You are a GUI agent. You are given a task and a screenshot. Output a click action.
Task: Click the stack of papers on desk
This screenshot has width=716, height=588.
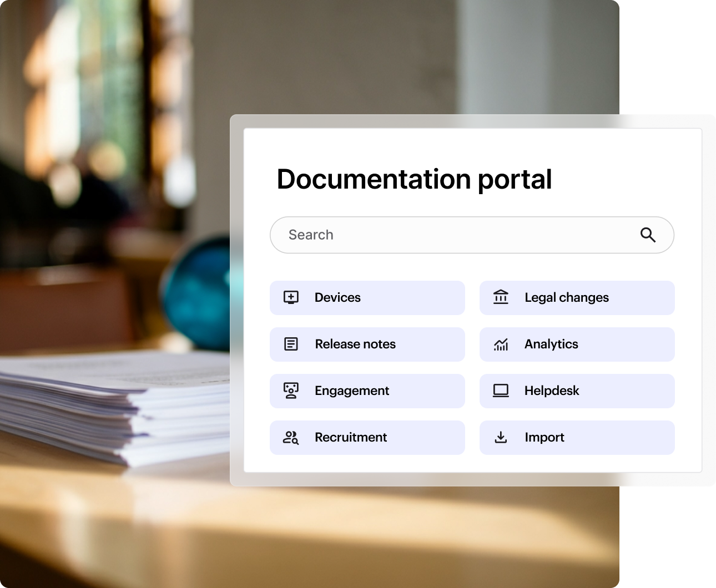tap(111, 405)
